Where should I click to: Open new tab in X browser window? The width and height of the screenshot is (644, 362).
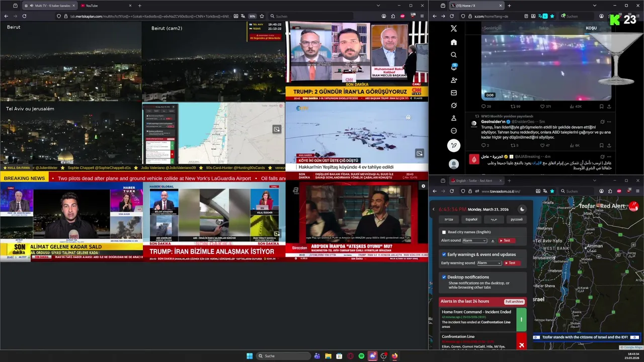[509, 6]
